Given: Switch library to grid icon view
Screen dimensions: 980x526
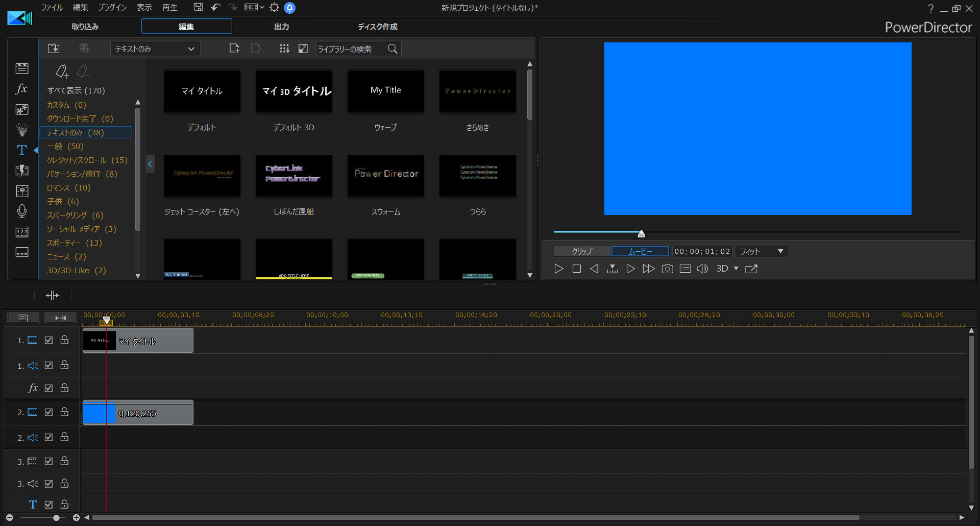Looking at the screenshot, I should 285,49.
